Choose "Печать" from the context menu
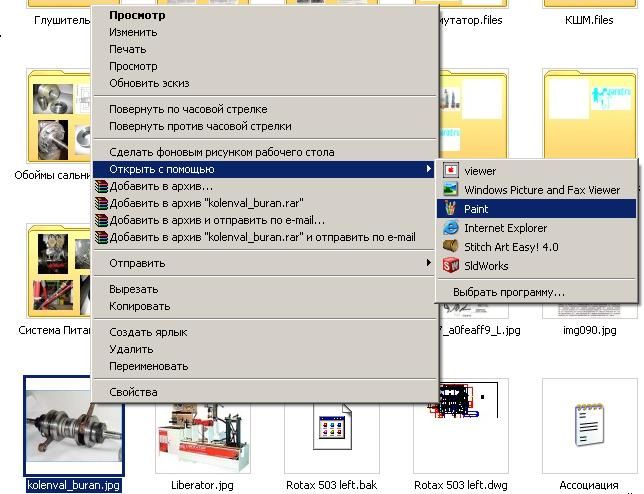 coord(127,49)
